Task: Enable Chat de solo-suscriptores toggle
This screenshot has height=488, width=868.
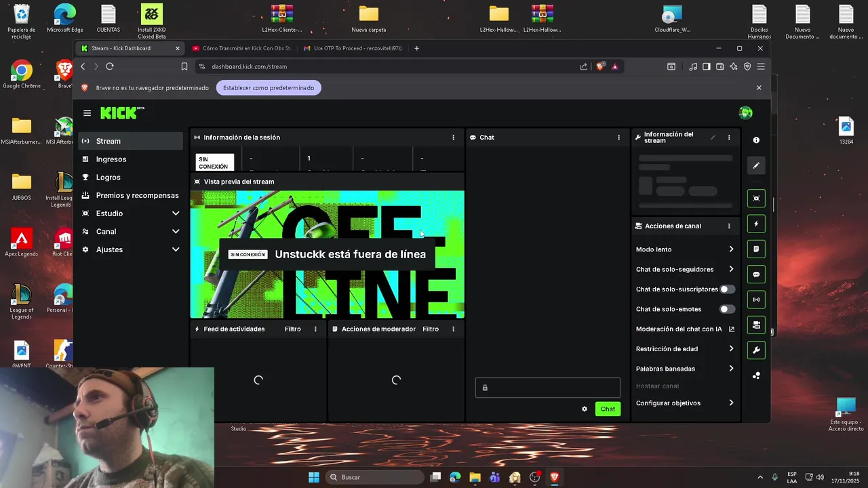Action: (727, 289)
